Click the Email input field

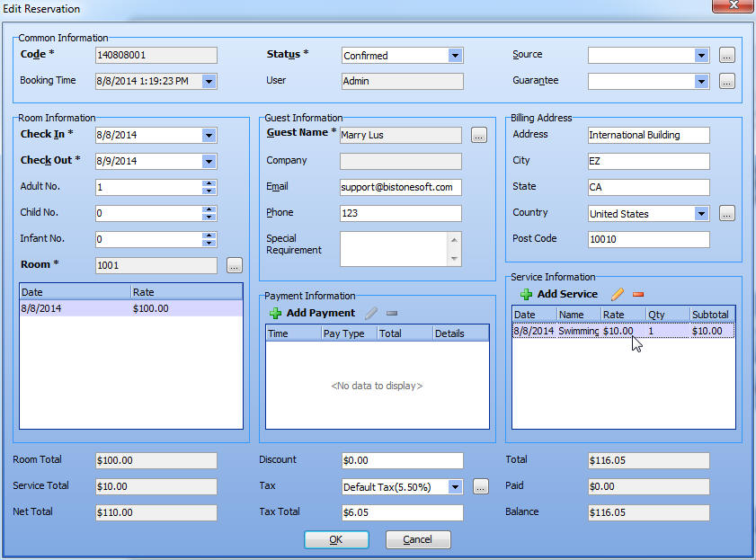pyautogui.click(x=400, y=187)
